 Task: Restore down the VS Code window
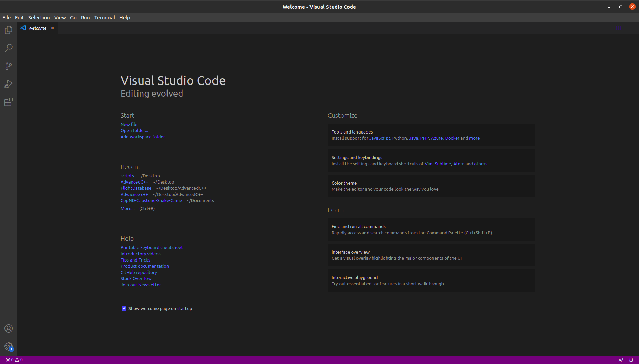(x=621, y=7)
